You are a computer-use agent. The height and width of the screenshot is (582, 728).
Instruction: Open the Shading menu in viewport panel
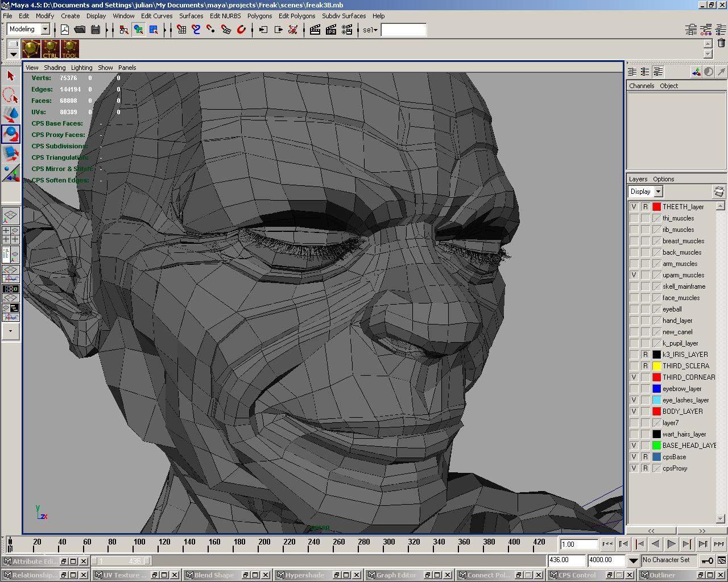coord(55,68)
